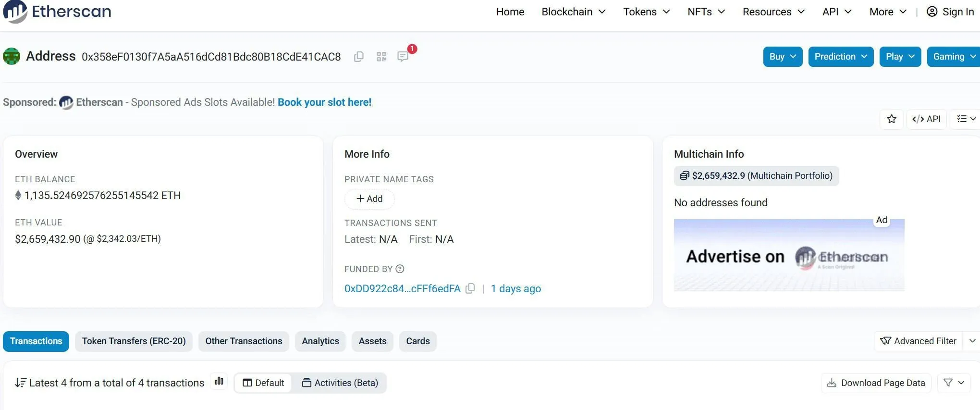
Task: Open the Multichain Portfolio badge
Action: click(x=756, y=176)
